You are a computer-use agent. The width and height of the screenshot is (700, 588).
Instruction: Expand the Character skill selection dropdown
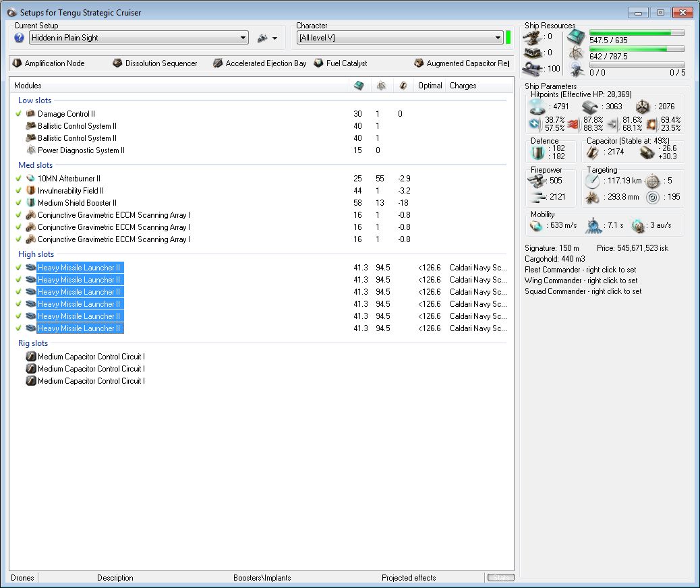(x=498, y=38)
